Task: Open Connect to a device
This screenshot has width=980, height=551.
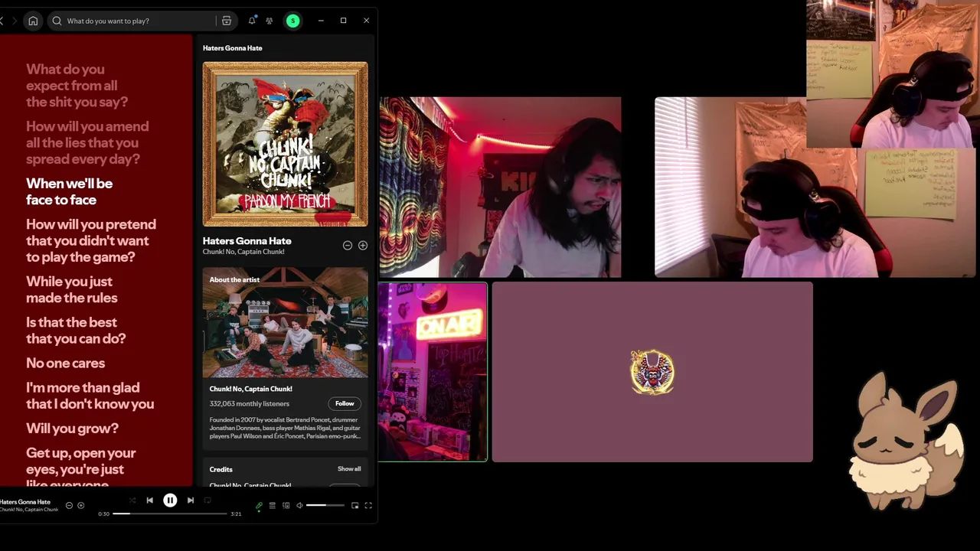Action: [x=286, y=505]
